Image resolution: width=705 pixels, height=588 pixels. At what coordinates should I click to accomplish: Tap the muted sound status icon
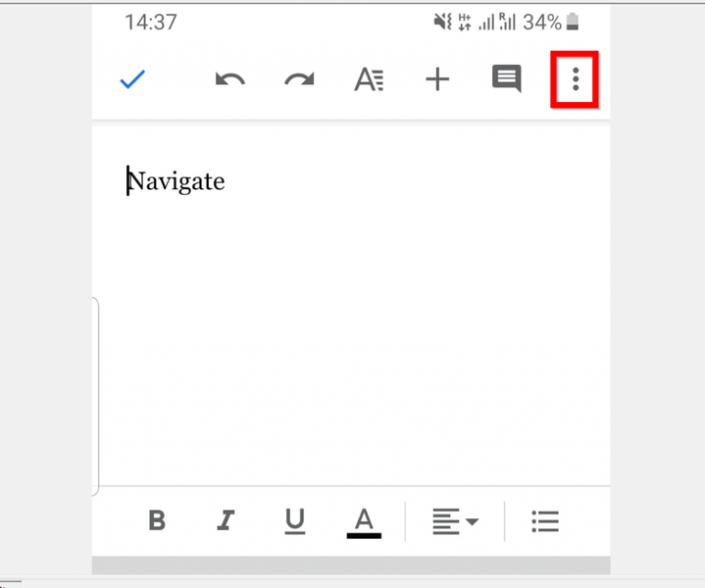coord(443,22)
